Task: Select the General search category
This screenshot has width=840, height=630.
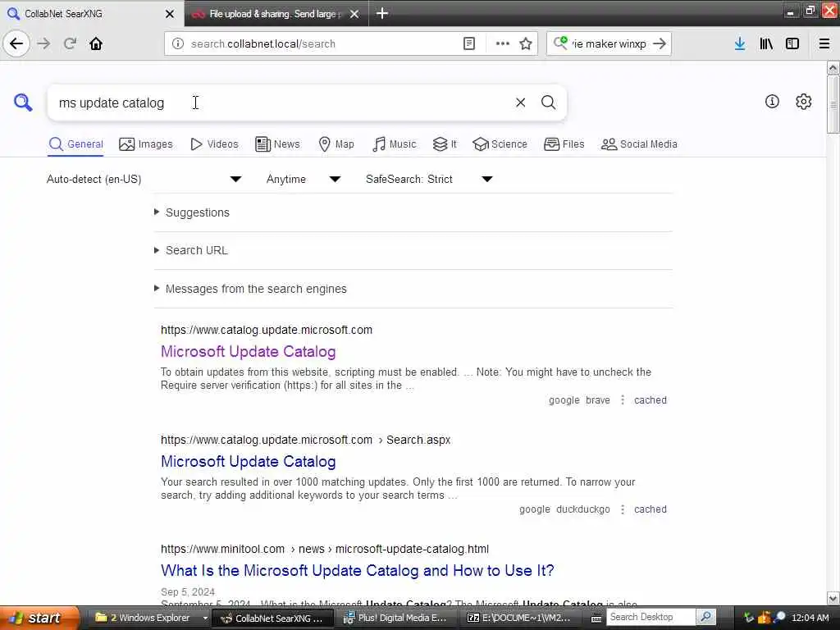Action: point(75,144)
